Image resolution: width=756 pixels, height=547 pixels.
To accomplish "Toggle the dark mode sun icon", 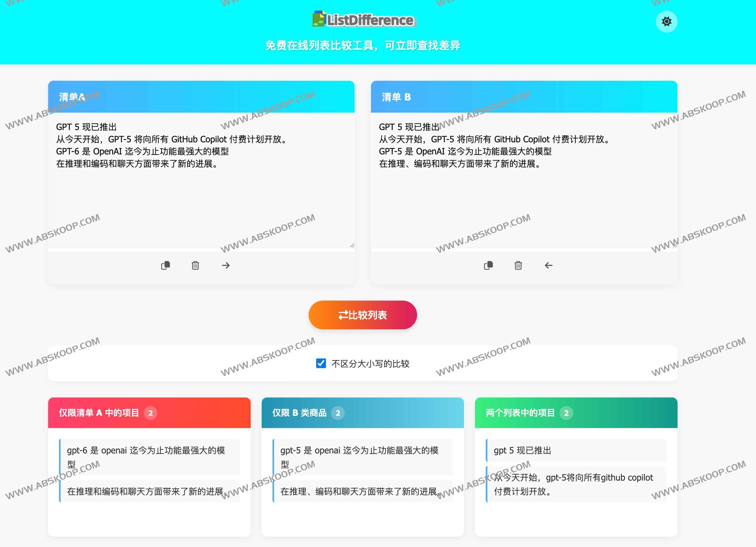I will (x=666, y=22).
